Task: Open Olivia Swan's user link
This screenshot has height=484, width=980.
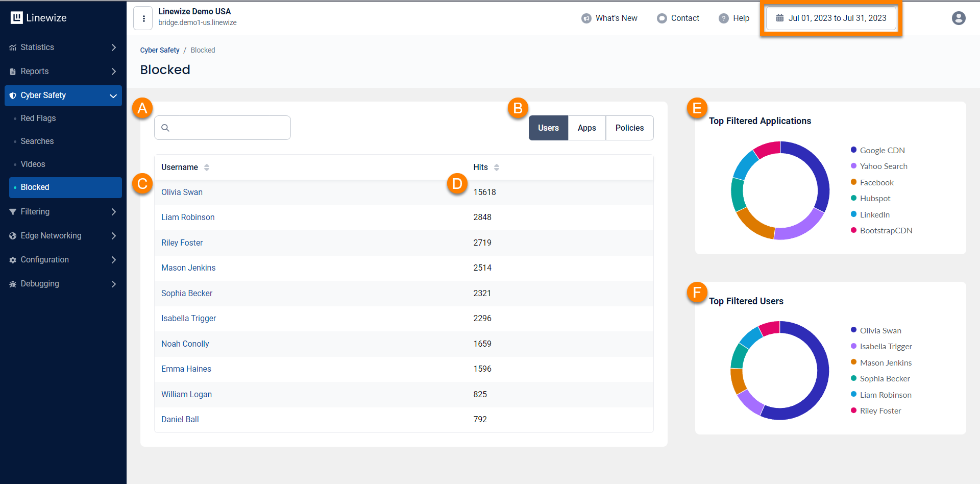Action: click(182, 192)
